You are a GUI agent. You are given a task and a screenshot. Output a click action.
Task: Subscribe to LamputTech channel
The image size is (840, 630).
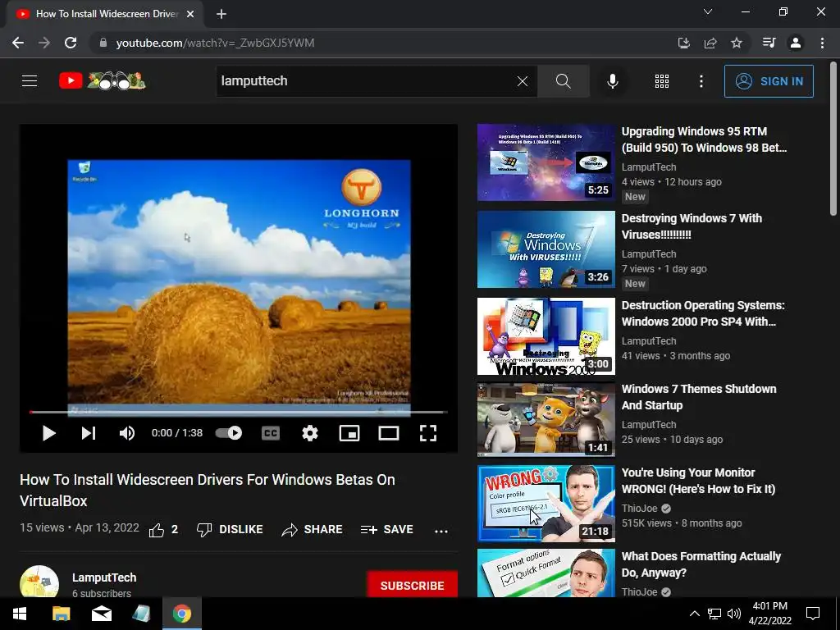[412, 585]
